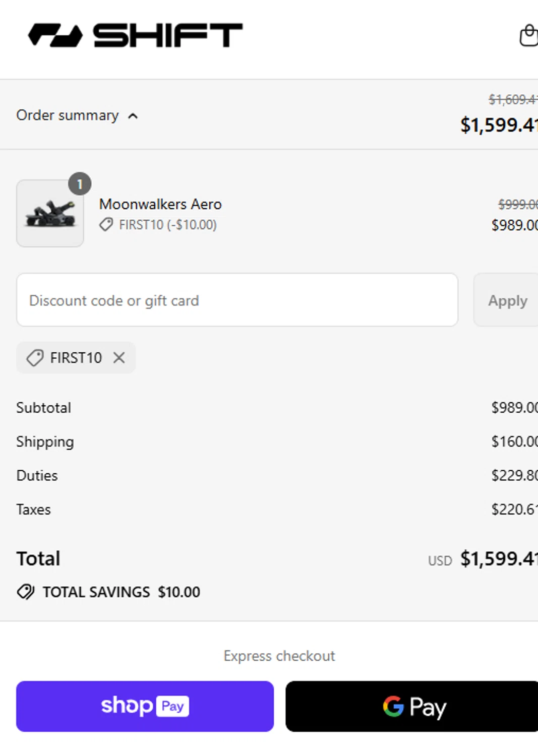
Task: Click the TOTAL SAVINGS $10.00 text
Action: [122, 592]
